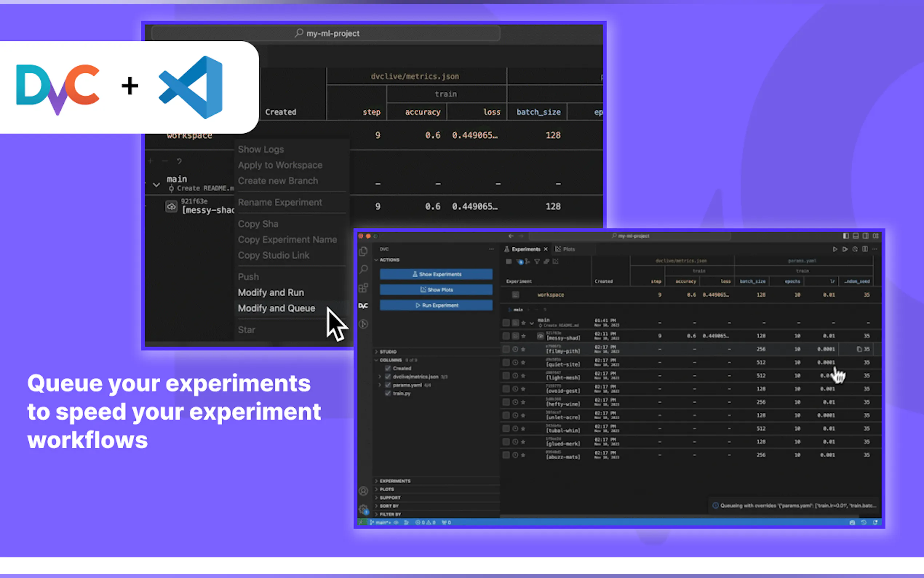Open the DVC view in activity bar
Viewport: 924px width, 578px height.
click(x=363, y=305)
